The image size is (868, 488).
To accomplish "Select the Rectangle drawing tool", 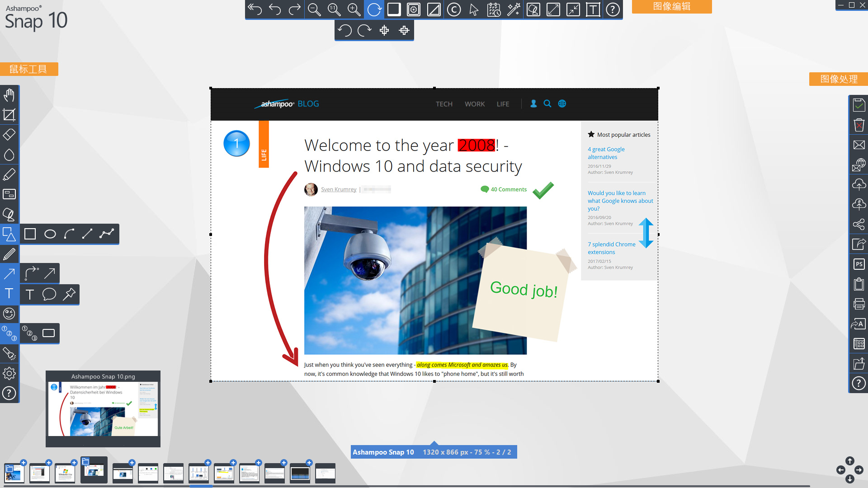I will (x=30, y=234).
